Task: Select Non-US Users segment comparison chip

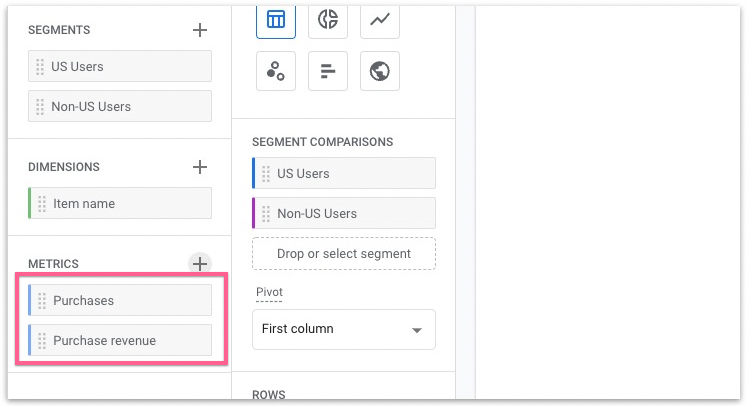Action: tap(343, 214)
